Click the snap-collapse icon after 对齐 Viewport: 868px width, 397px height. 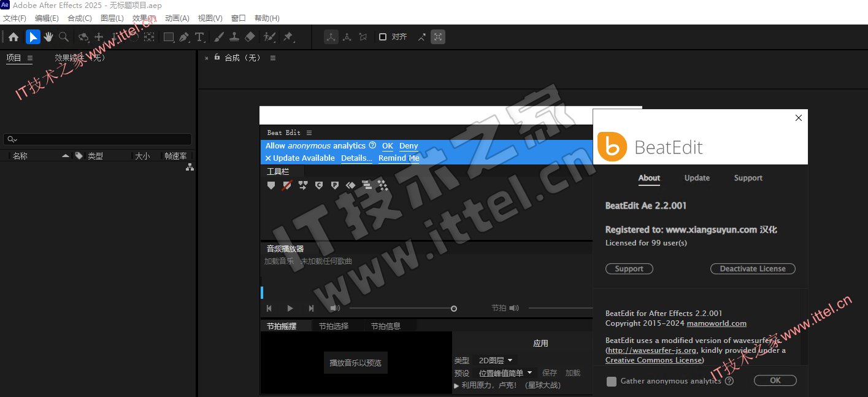coord(422,37)
